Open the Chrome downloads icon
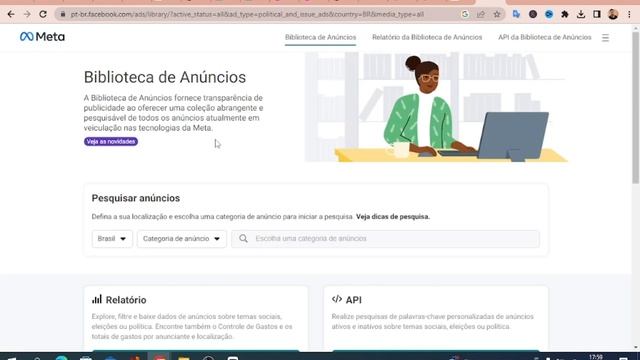The width and height of the screenshot is (640, 360). click(x=581, y=14)
